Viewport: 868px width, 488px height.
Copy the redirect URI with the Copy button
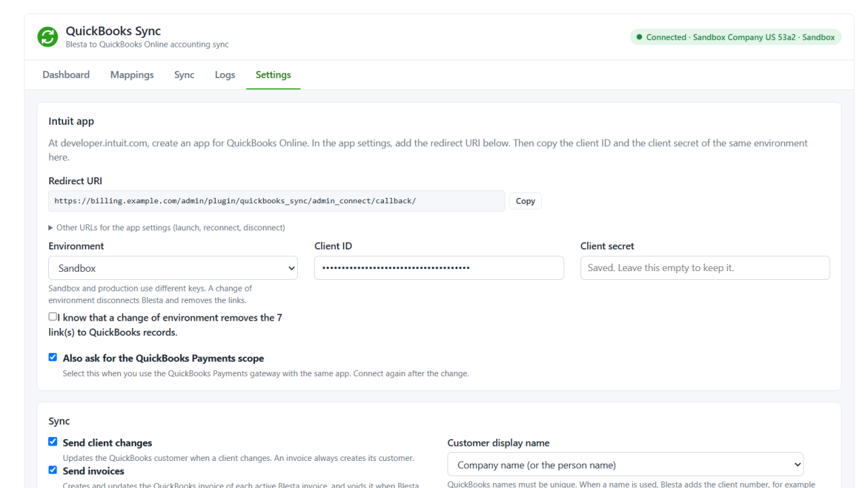point(526,201)
